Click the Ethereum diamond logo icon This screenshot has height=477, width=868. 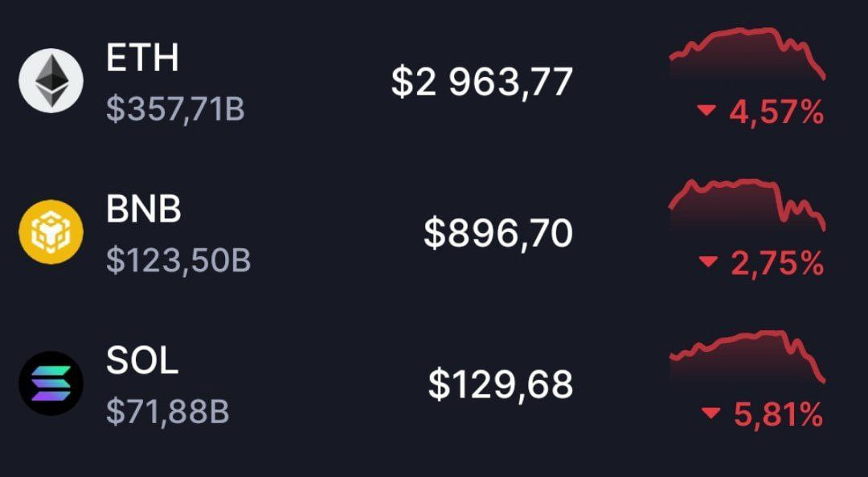click(x=51, y=80)
